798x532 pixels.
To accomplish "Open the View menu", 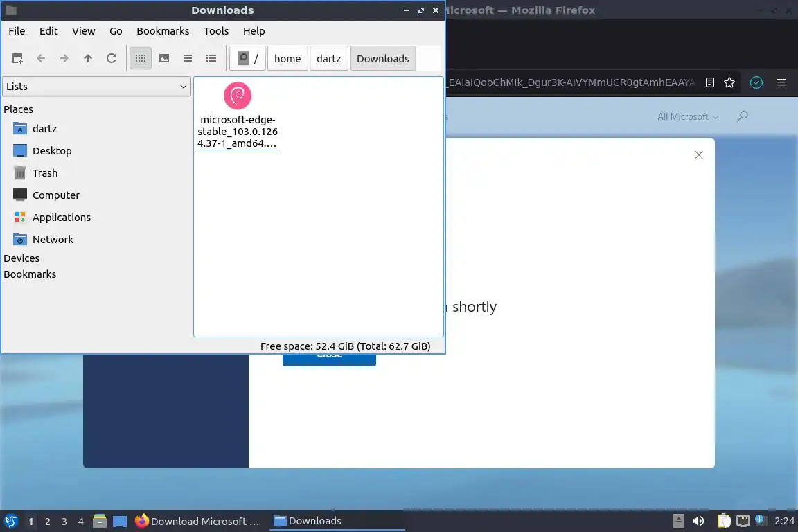I will (83, 31).
